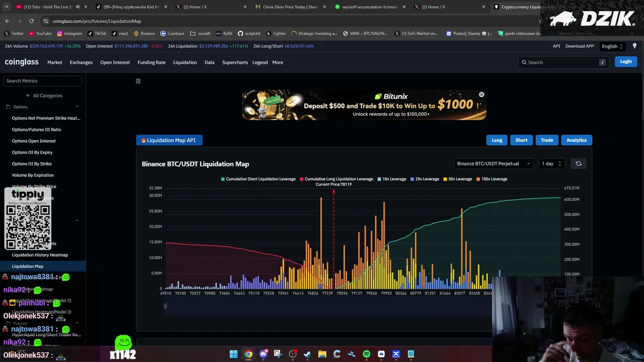This screenshot has width=644, height=362.
Task: Open Spotify from the taskbar
Action: click(x=366, y=354)
